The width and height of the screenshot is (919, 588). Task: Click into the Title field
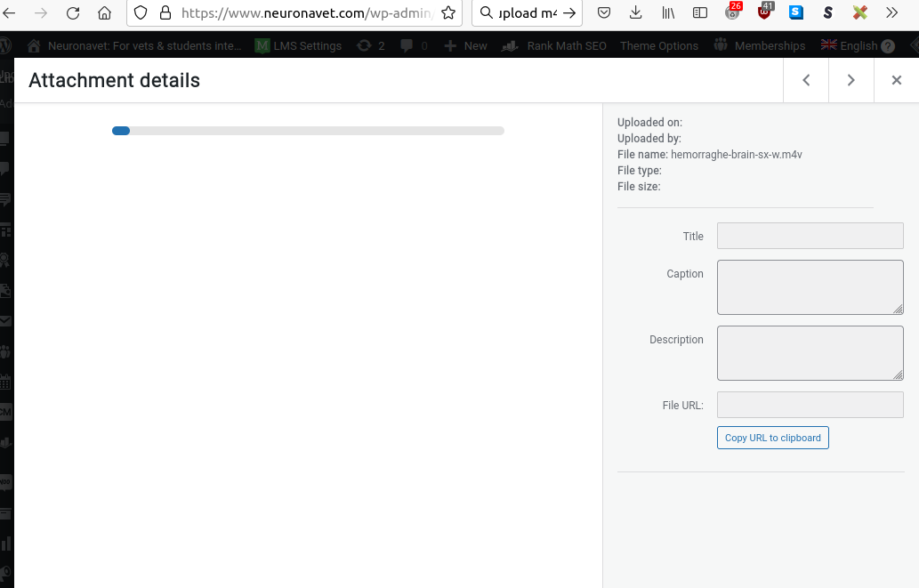pyautogui.click(x=810, y=236)
